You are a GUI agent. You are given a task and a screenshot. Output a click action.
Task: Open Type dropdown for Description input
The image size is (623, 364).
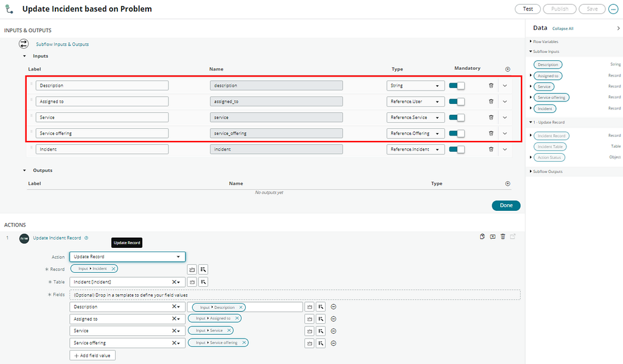coord(415,85)
